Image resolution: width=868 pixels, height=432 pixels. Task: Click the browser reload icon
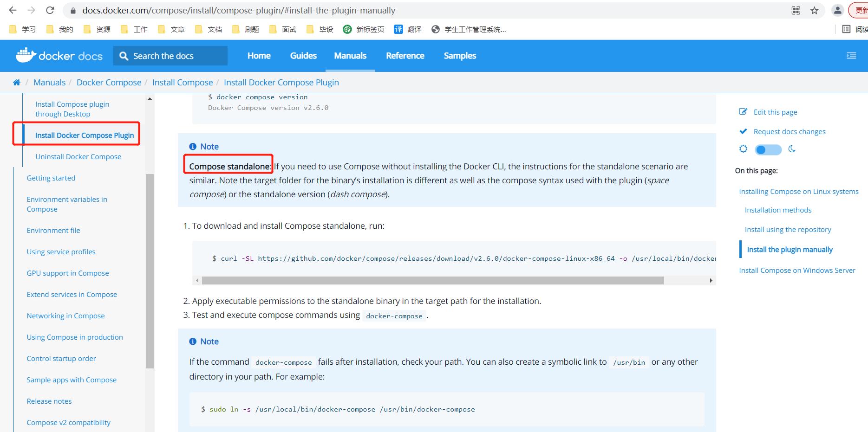[x=50, y=10]
